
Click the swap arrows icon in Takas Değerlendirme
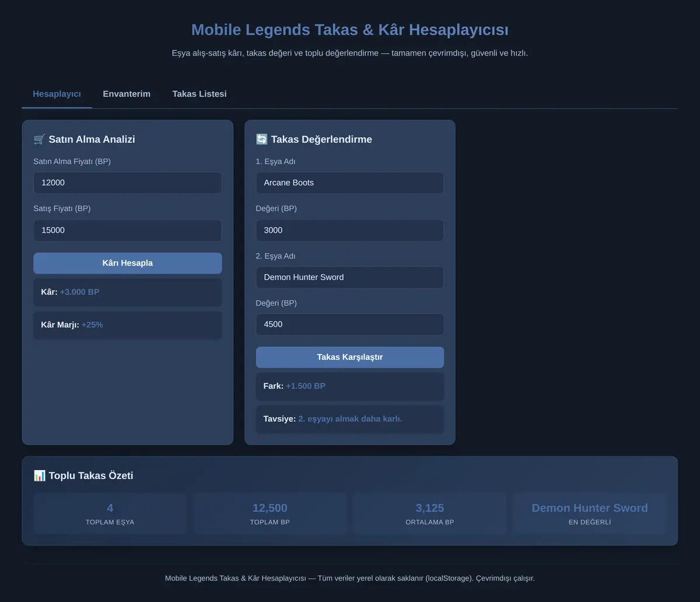coord(261,139)
